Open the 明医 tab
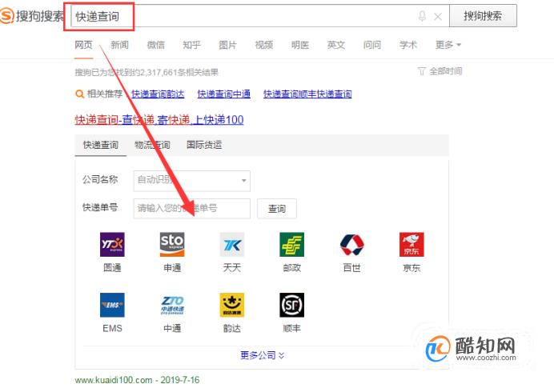554x392 pixels. coord(300,45)
